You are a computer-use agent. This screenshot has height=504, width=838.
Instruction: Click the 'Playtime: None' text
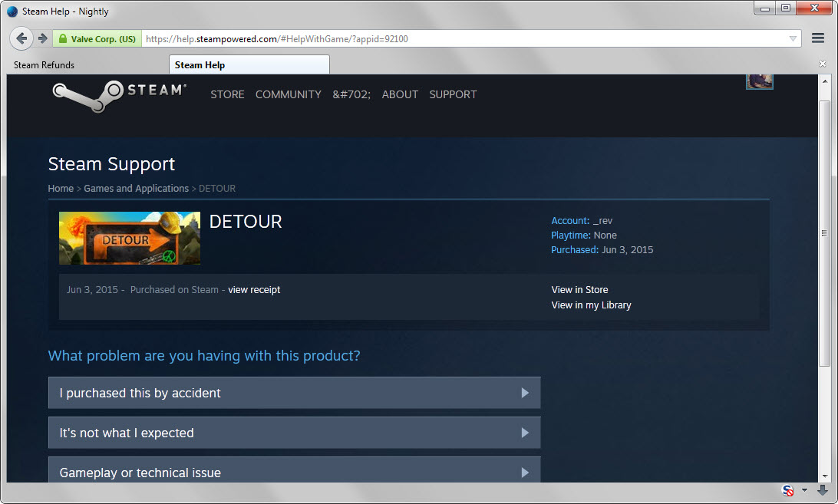[583, 236]
